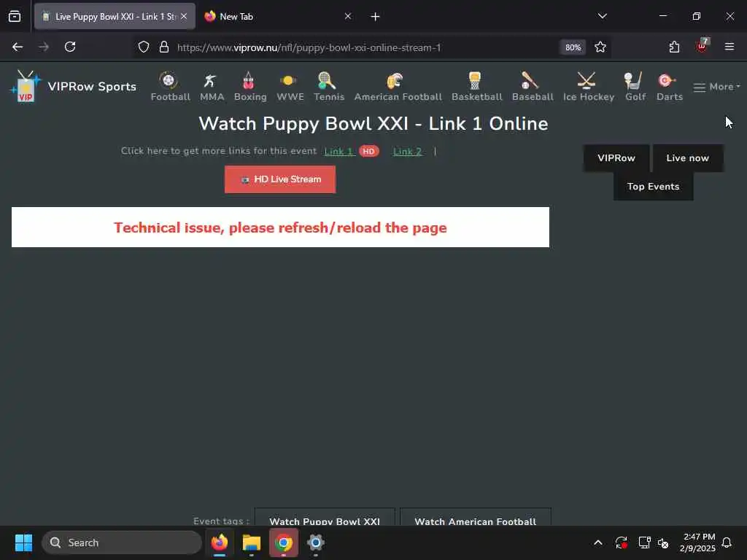The height and width of the screenshot is (560, 747).
Task: View site security lock info
Action: (164, 47)
